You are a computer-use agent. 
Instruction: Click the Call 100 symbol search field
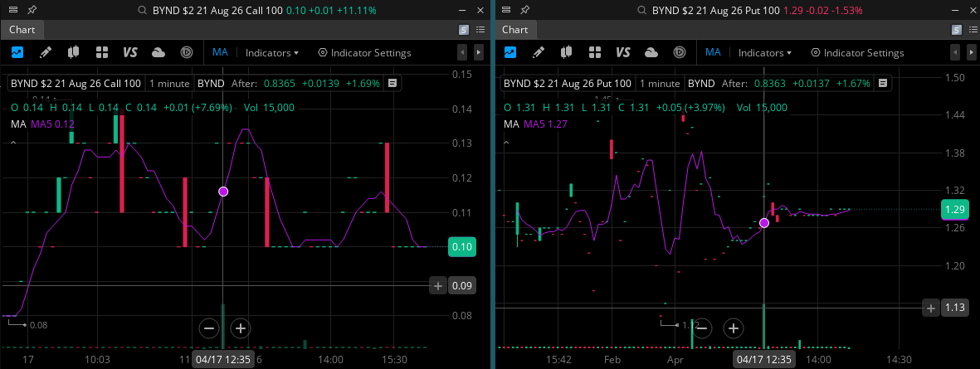257,10
